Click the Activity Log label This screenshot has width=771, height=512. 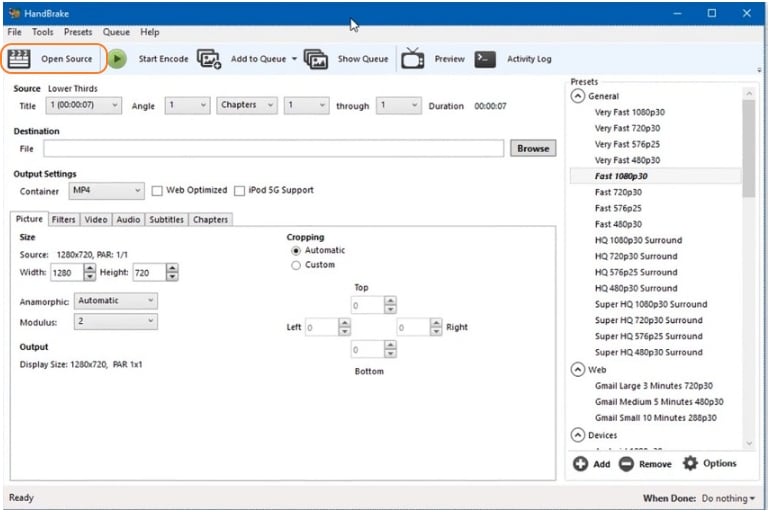(x=529, y=59)
